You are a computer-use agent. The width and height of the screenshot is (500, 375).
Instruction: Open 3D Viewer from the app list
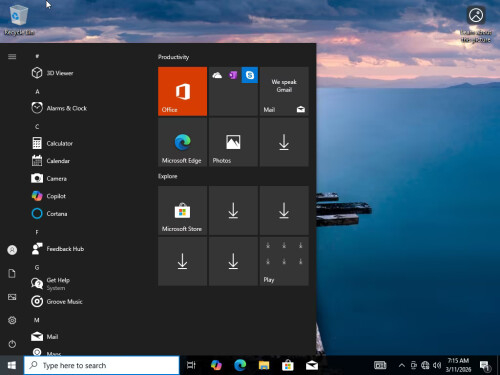(x=86, y=73)
